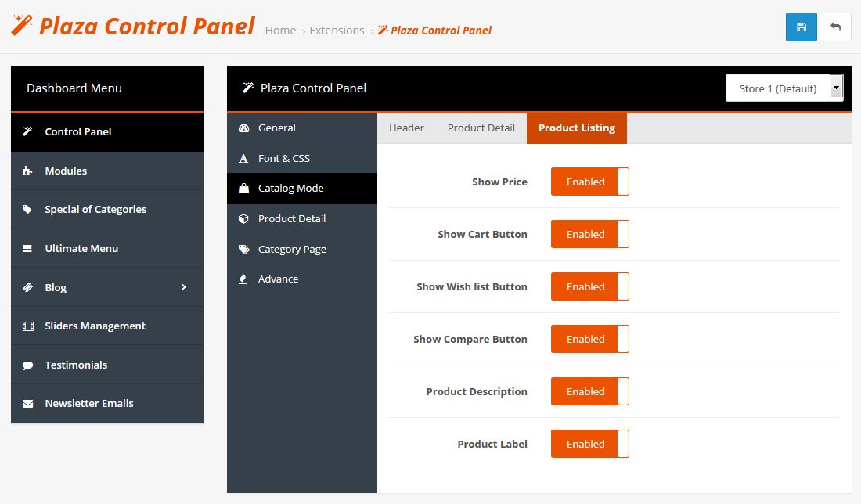Viewport: 861px width, 504px height.
Task: Click the Sliders Management film icon
Action: coord(28,326)
